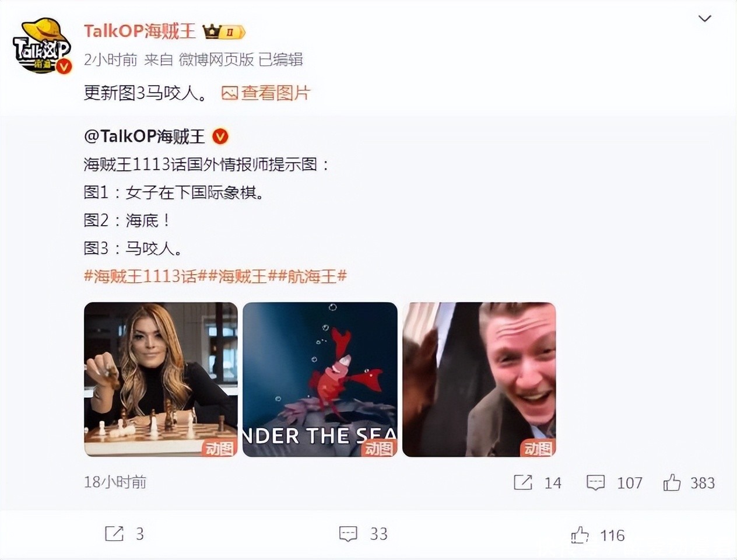
Task: Open the bottom comments icon showing 33
Action: 348,533
